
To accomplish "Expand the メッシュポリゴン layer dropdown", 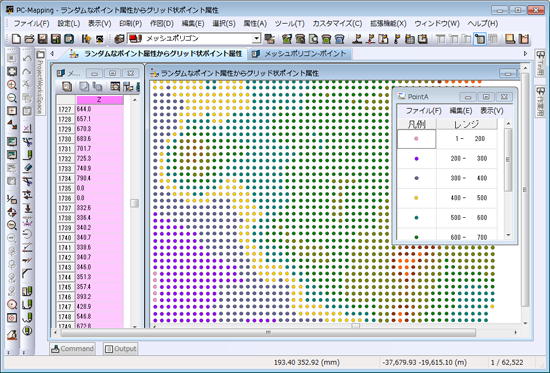I will tap(257, 38).
